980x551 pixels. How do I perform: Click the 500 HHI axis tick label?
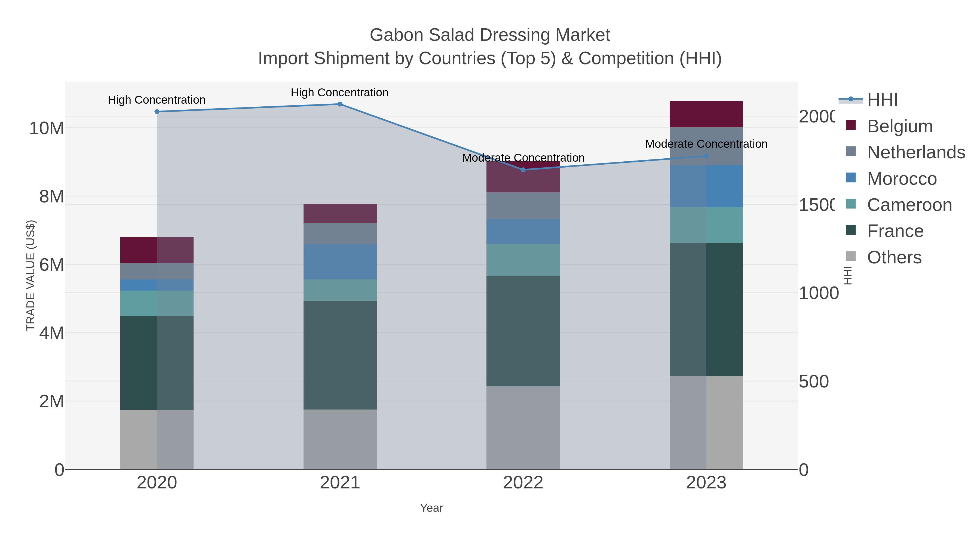pos(814,381)
